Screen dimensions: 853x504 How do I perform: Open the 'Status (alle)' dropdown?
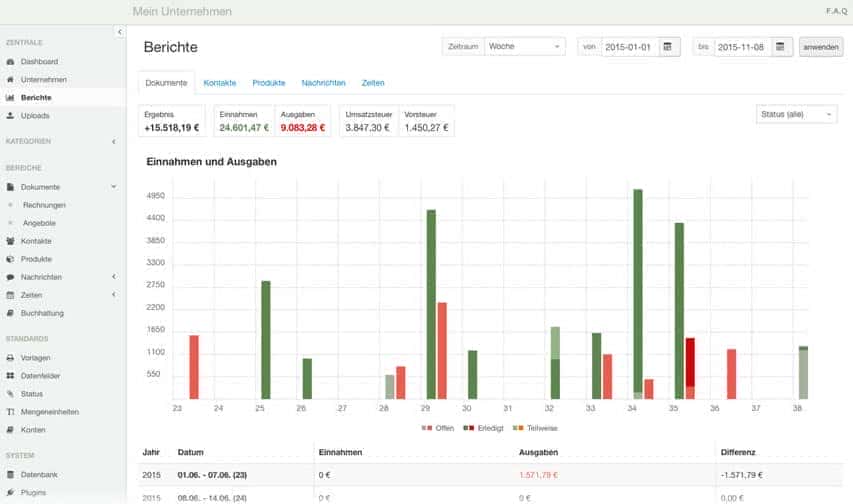click(796, 115)
